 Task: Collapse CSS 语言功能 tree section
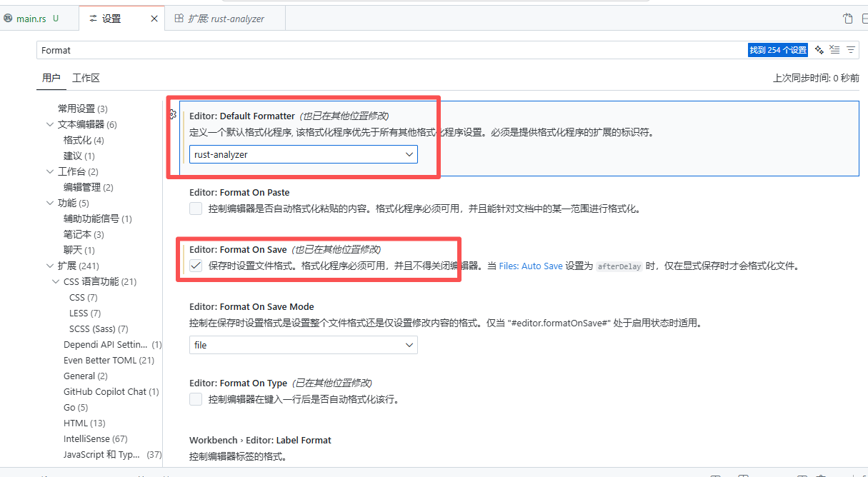[x=56, y=281]
